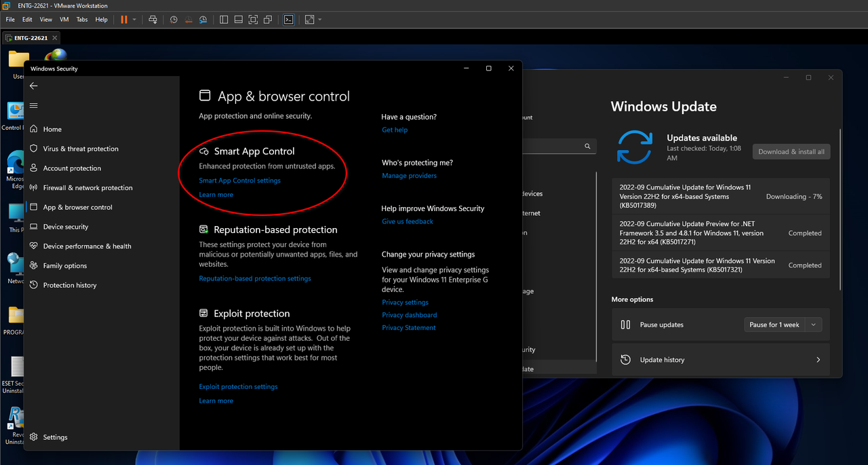This screenshot has height=465, width=868.
Task: Click the KB5017271 .NET Framework update entry
Action: coord(721,233)
